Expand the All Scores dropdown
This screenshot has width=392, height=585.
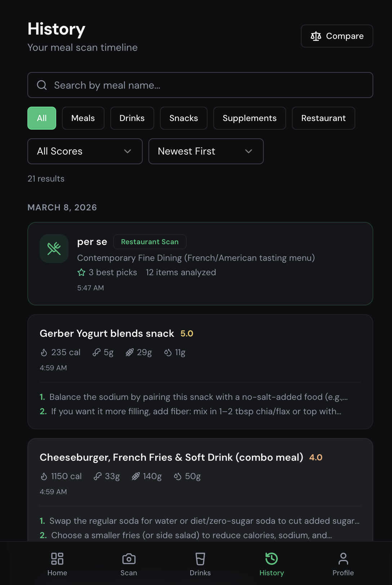click(x=85, y=151)
